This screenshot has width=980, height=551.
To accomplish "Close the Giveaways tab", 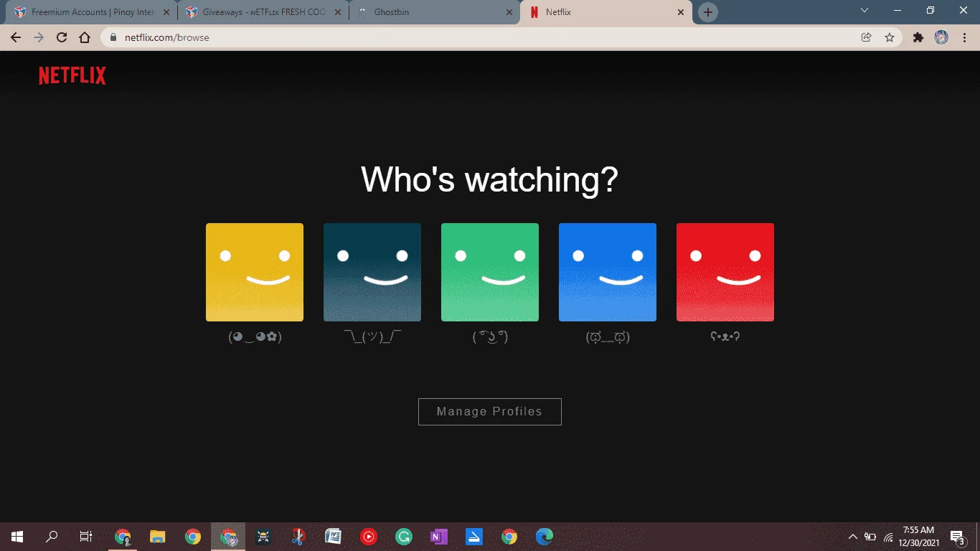I will [338, 12].
